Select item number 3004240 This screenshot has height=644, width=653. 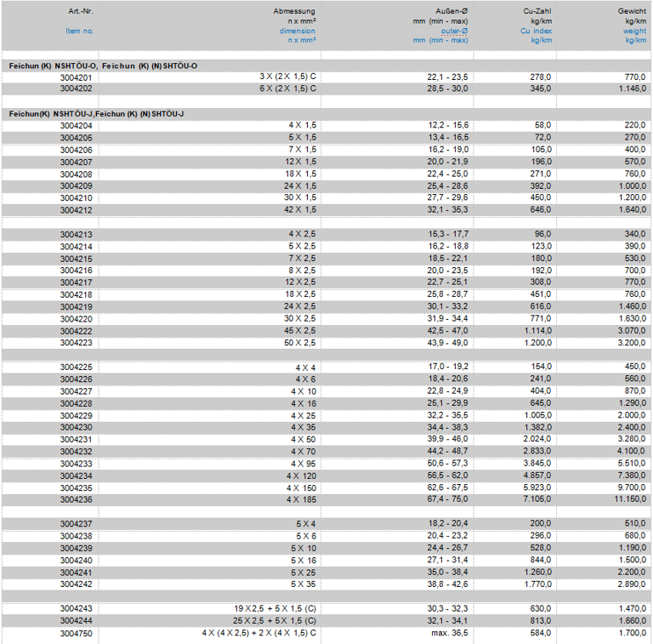click(x=76, y=561)
